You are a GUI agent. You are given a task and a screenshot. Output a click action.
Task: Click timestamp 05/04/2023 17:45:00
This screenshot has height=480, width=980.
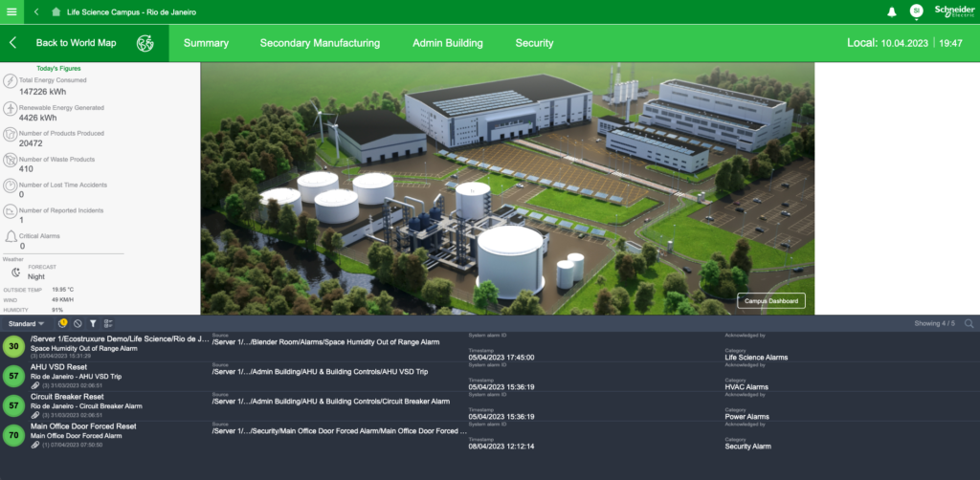[501, 358]
